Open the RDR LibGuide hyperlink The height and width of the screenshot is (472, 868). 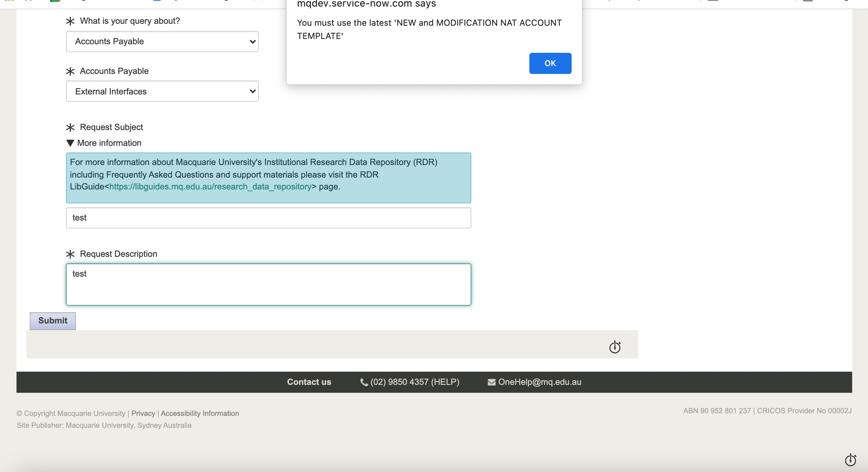(210, 186)
